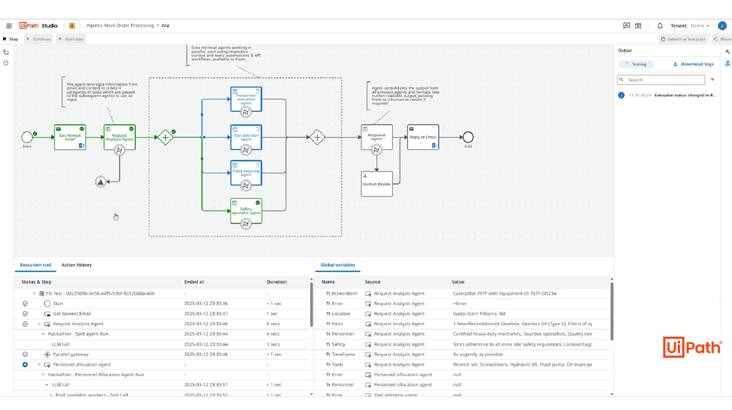732x410 pixels.
Task: Click the Ended at column header
Action: point(194,282)
